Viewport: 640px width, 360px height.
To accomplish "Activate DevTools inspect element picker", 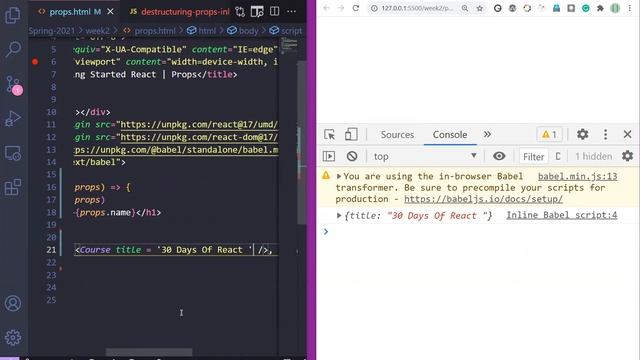I will coord(329,134).
